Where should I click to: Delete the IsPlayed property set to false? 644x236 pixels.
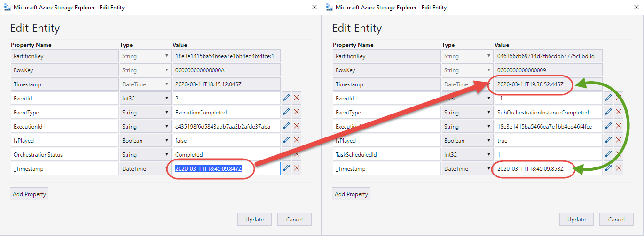[x=297, y=140]
